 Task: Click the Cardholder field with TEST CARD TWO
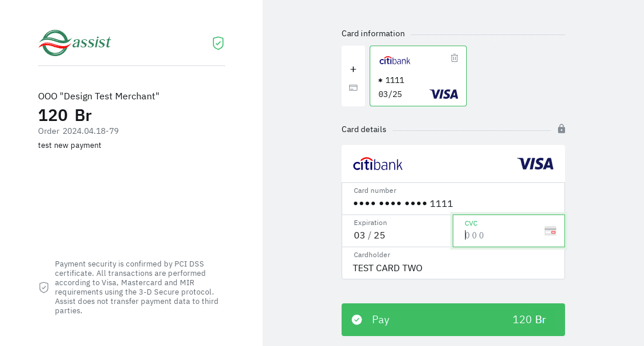[x=453, y=268]
